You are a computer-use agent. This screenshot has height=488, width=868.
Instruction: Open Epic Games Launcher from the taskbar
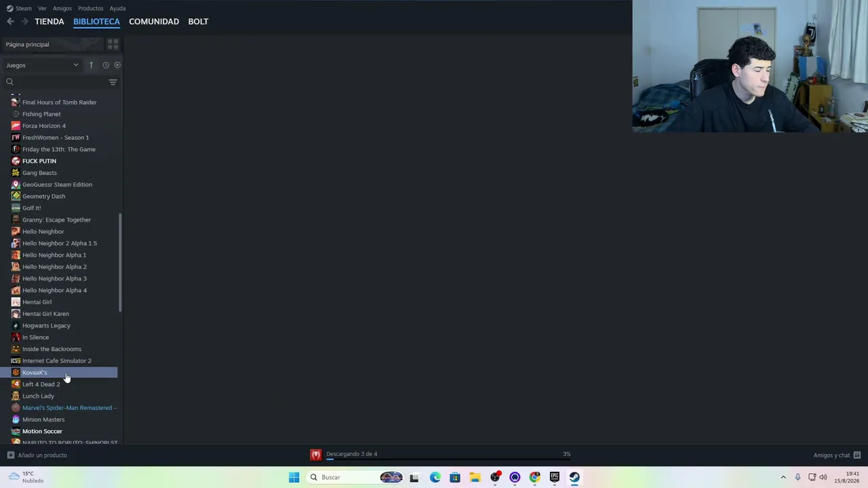555,477
